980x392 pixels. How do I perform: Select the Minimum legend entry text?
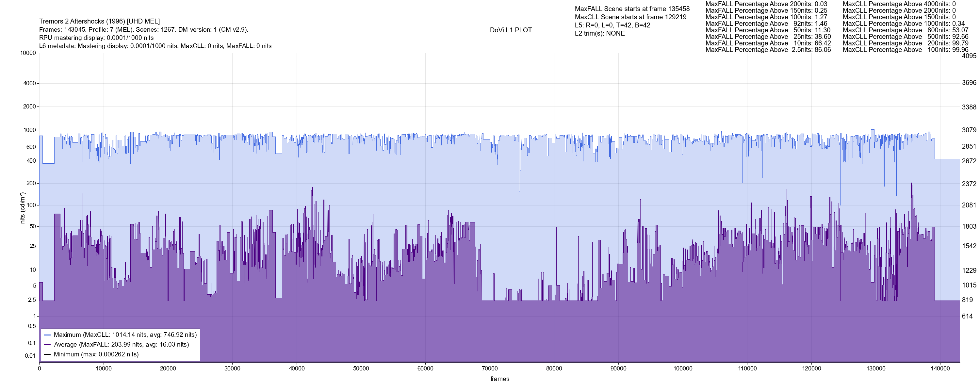tap(96, 354)
